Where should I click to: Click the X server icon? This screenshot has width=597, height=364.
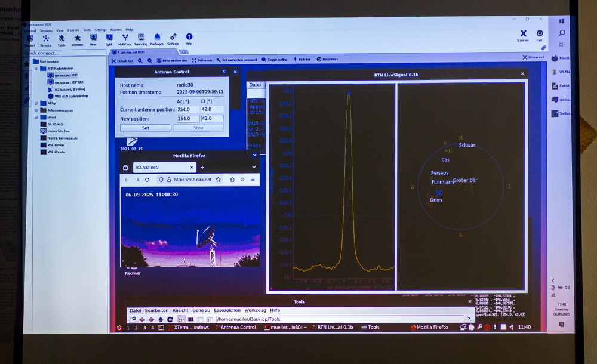coord(523,35)
